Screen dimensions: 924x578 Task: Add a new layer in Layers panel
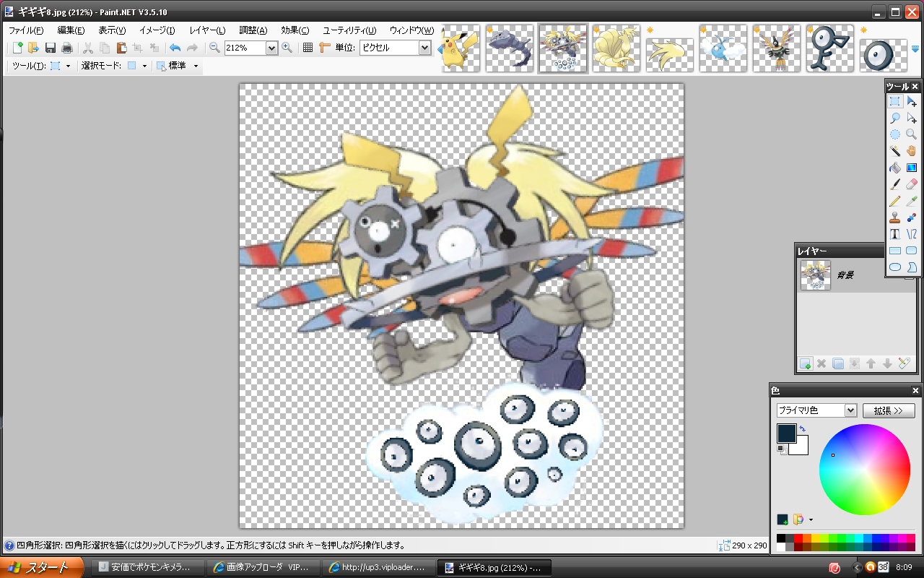[805, 363]
